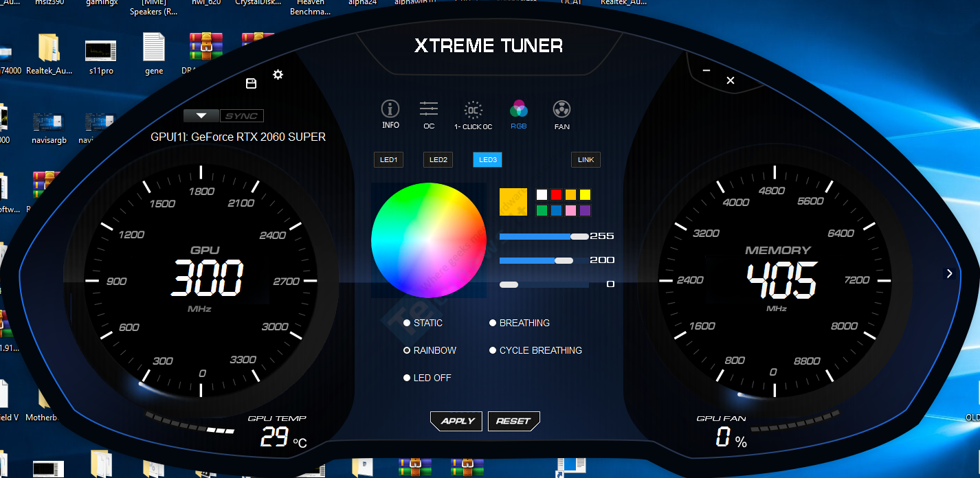Click the GPU FAN 0 % reading
Screen dimensions: 980x478
click(x=731, y=437)
